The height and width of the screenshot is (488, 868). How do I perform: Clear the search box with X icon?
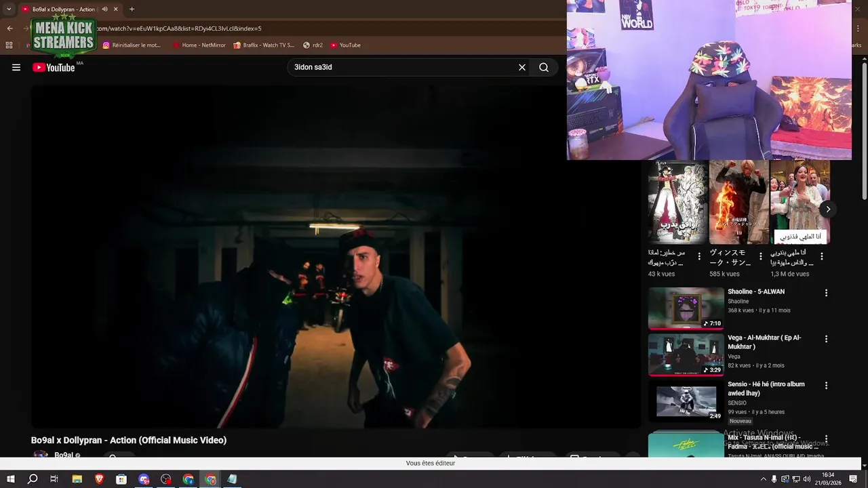(x=522, y=67)
